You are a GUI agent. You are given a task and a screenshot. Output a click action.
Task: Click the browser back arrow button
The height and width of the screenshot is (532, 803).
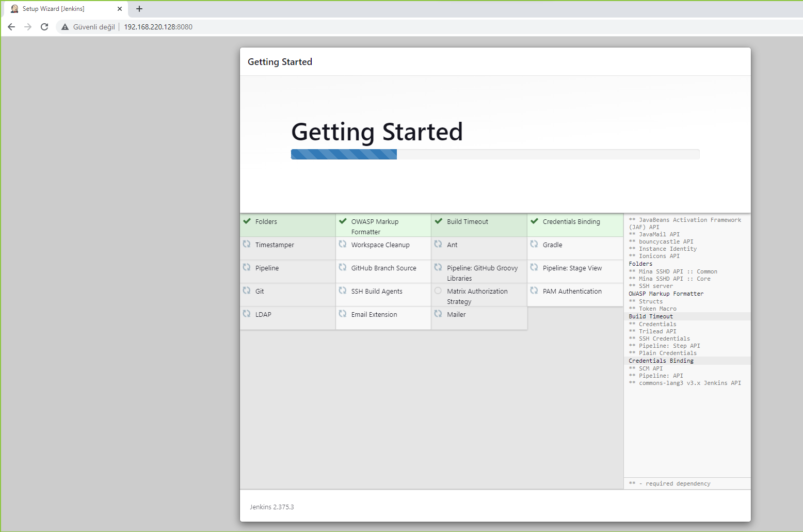click(11, 27)
